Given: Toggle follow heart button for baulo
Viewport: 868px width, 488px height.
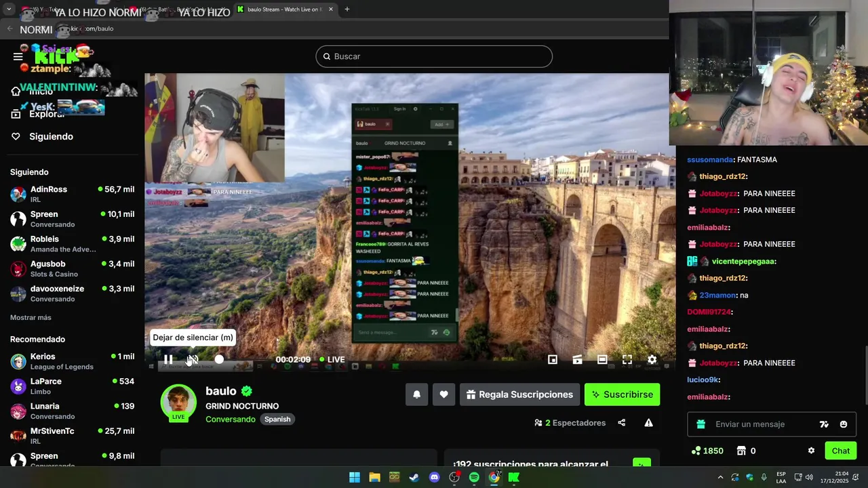Looking at the screenshot, I should point(443,394).
